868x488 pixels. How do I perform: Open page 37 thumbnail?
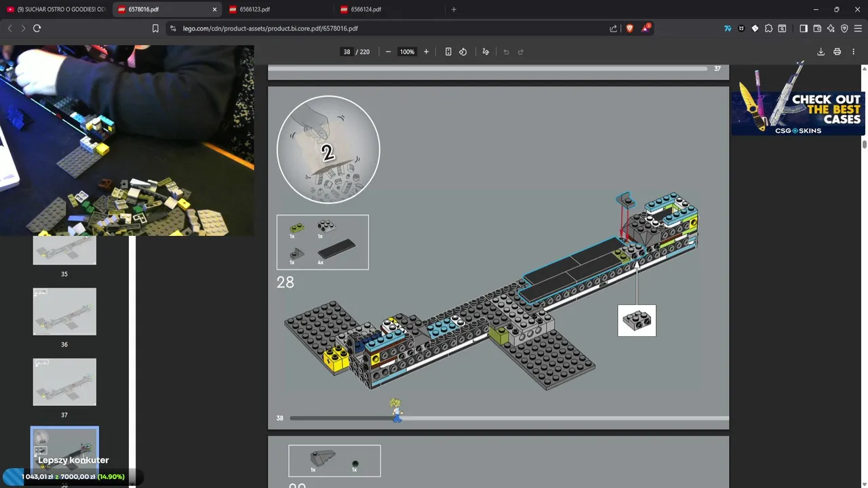click(x=64, y=382)
